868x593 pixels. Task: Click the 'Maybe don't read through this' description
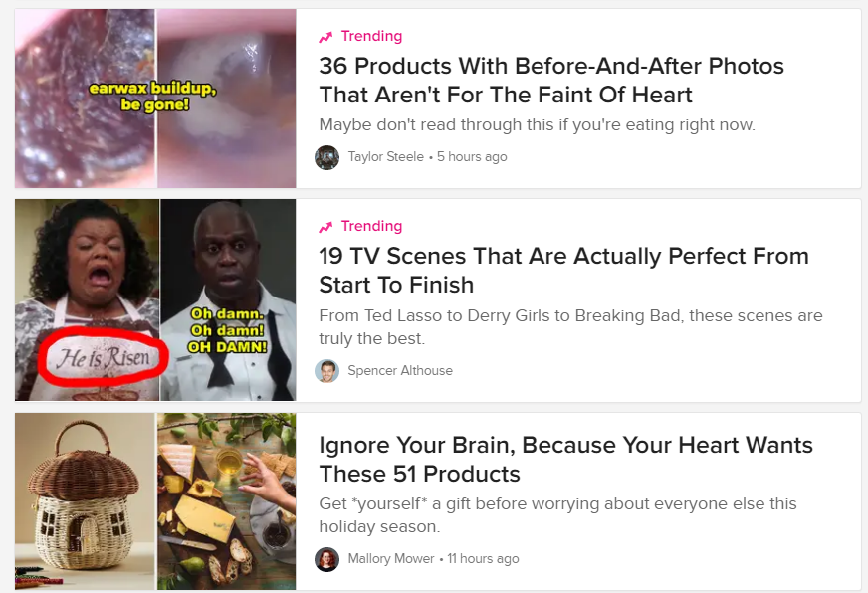point(537,125)
